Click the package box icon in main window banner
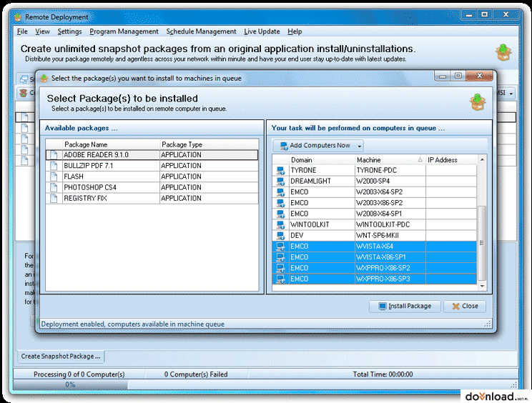532x403 pixels. click(x=503, y=53)
